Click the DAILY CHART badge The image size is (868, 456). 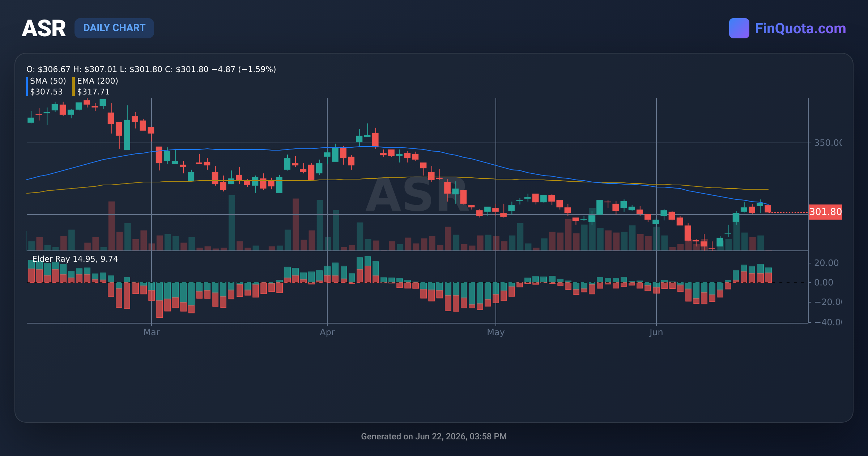(x=114, y=28)
